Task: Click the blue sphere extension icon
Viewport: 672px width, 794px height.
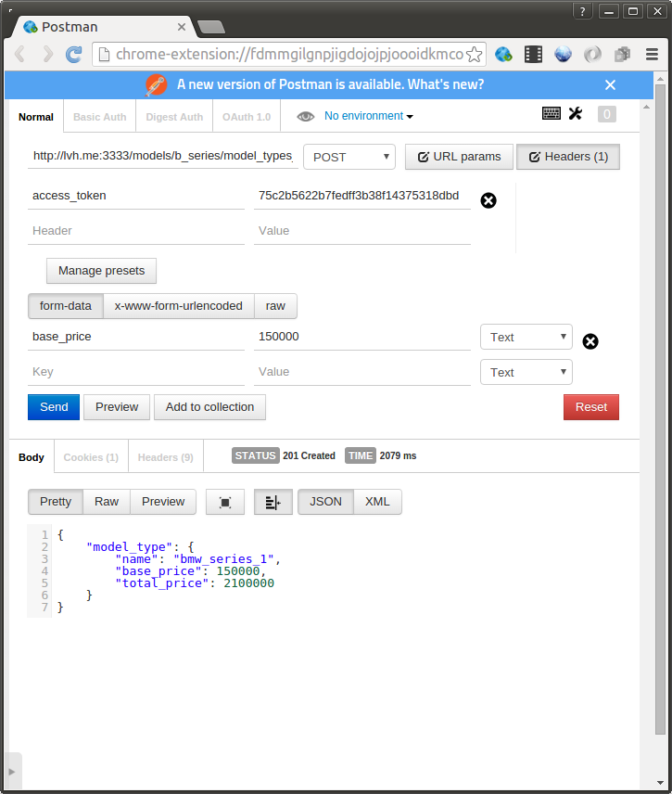Action: pos(563,54)
